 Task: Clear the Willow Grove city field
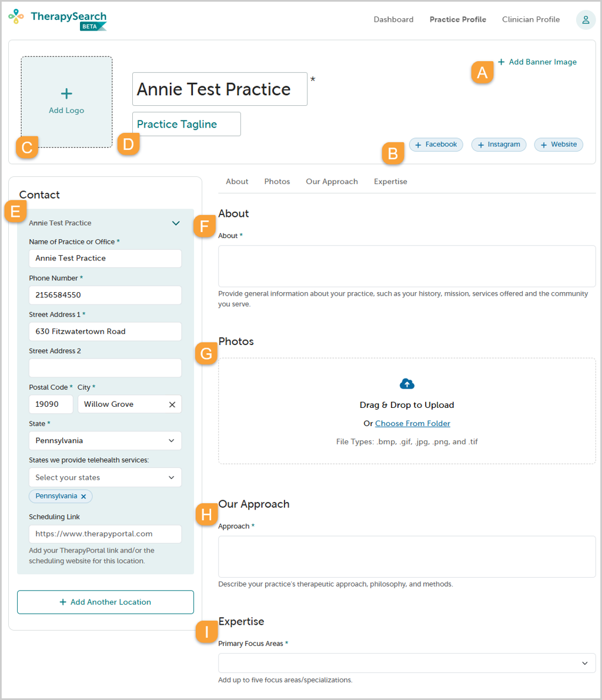click(x=172, y=404)
